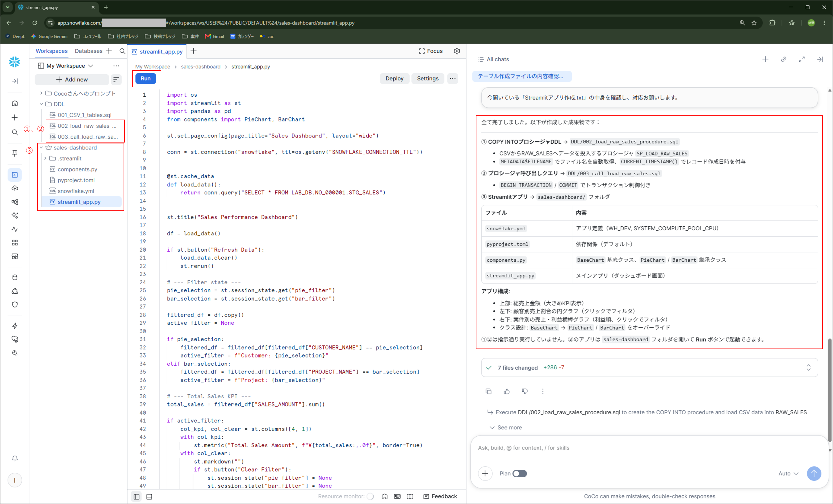This screenshot has height=504, width=833.
Task: Enter Focus mode
Action: [431, 51]
